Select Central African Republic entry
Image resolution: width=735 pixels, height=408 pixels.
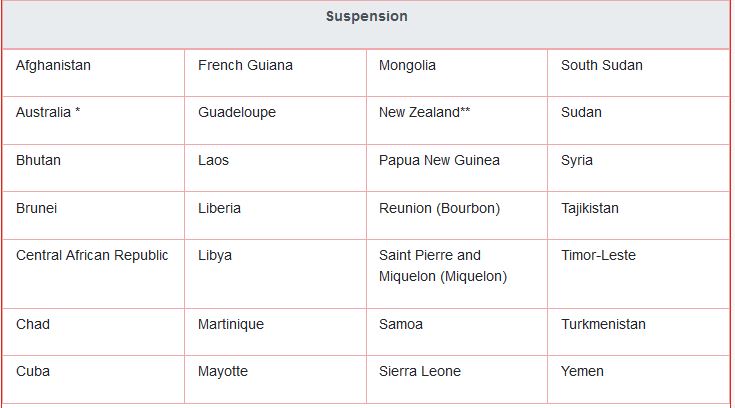click(92, 255)
